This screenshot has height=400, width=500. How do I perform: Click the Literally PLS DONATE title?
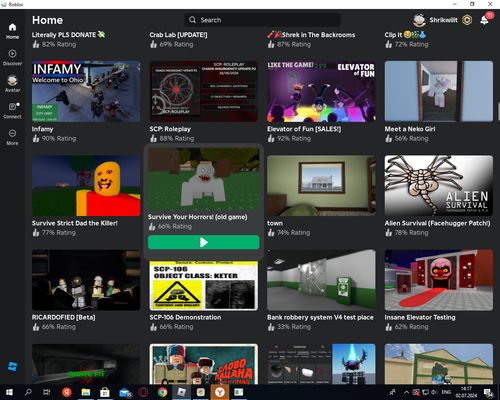click(x=68, y=35)
